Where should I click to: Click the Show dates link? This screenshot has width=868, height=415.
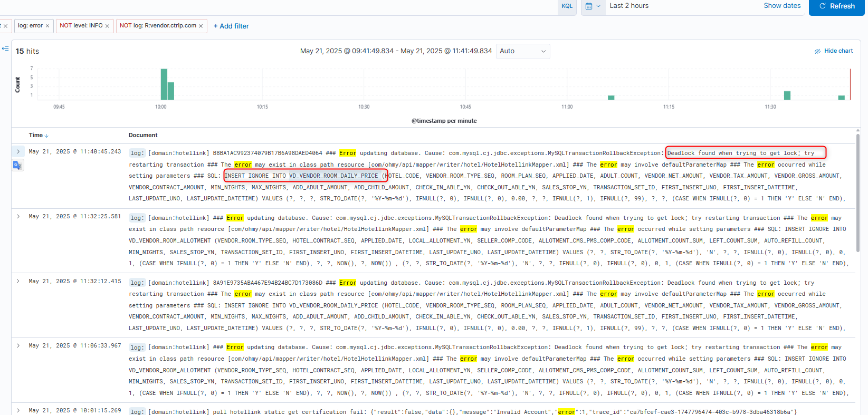point(781,6)
